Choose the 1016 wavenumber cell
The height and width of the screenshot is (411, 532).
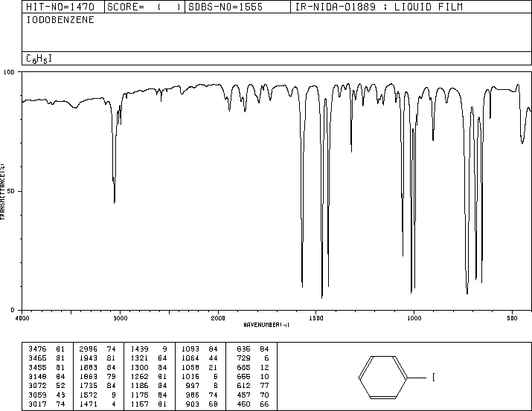click(x=190, y=376)
